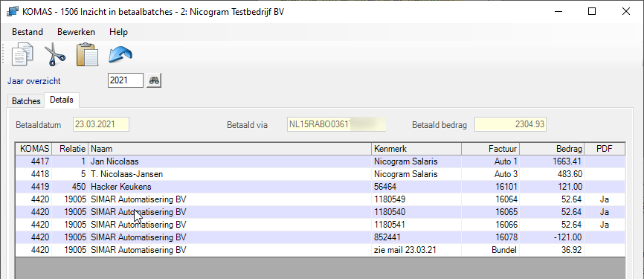The height and width of the screenshot is (279, 644).
Task: Click Kenmerk value 1180549
Action: pos(390,199)
